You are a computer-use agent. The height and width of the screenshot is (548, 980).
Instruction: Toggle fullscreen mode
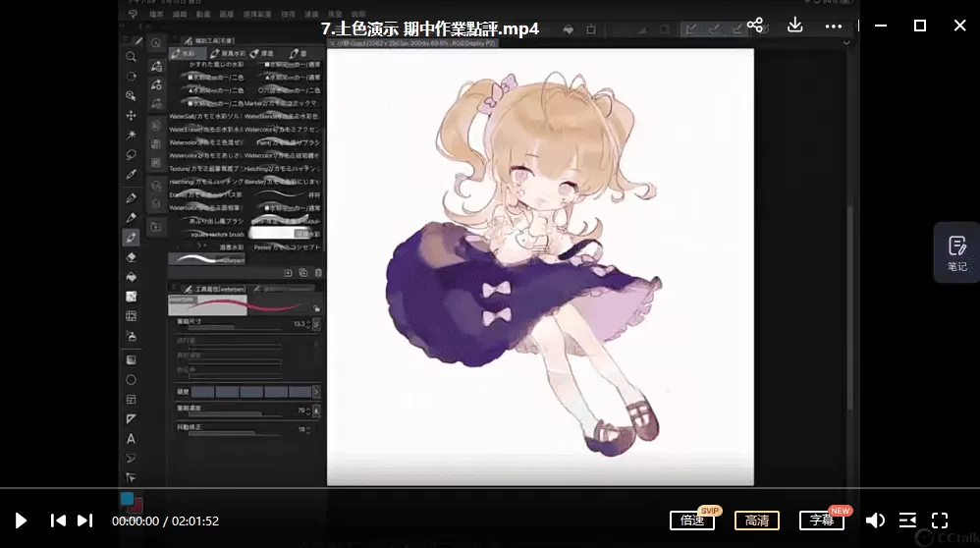(940, 521)
